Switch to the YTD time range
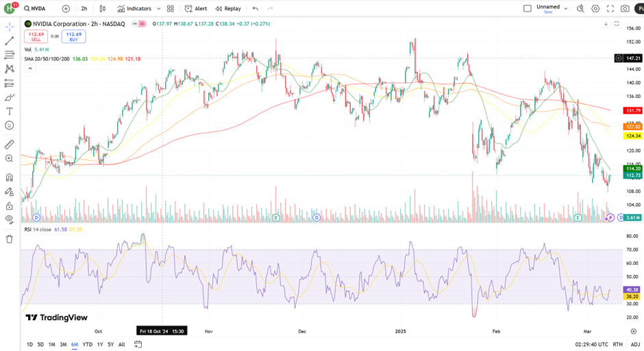 (88, 344)
